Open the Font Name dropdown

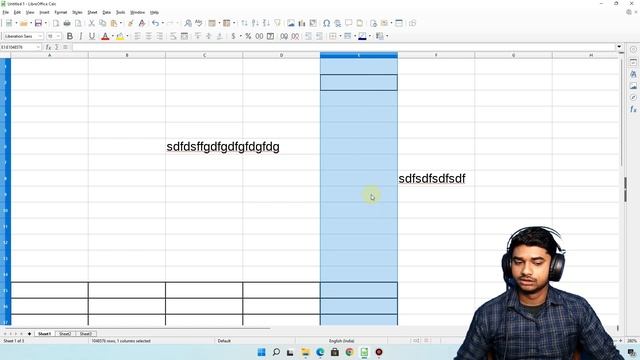pyautogui.click(x=40, y=36)
